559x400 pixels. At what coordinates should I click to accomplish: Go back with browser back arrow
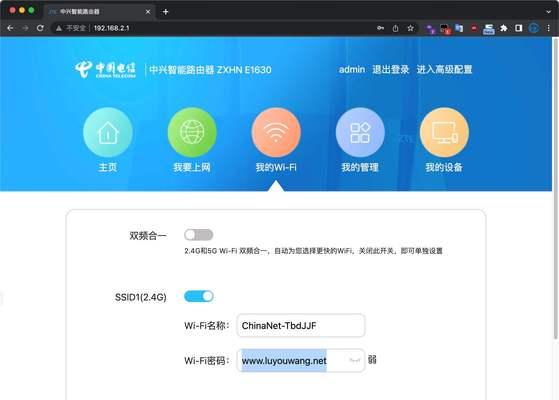pos(10,28)
